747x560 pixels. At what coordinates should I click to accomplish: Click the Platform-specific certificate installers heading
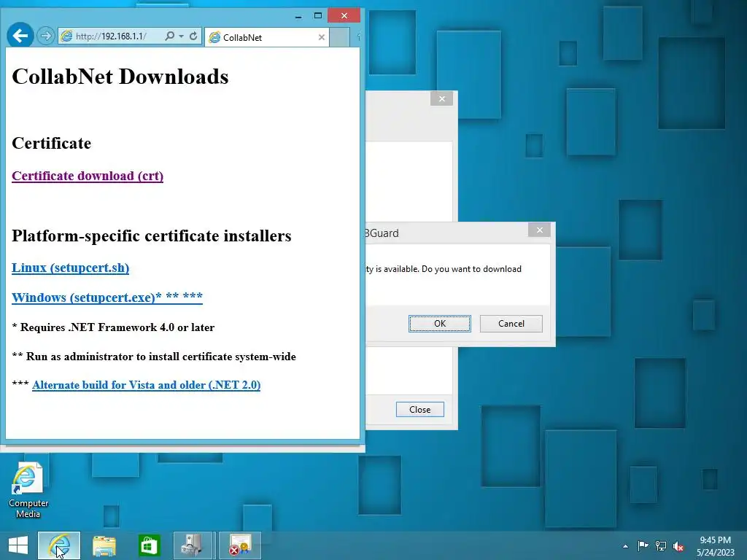tap(152, 236)
